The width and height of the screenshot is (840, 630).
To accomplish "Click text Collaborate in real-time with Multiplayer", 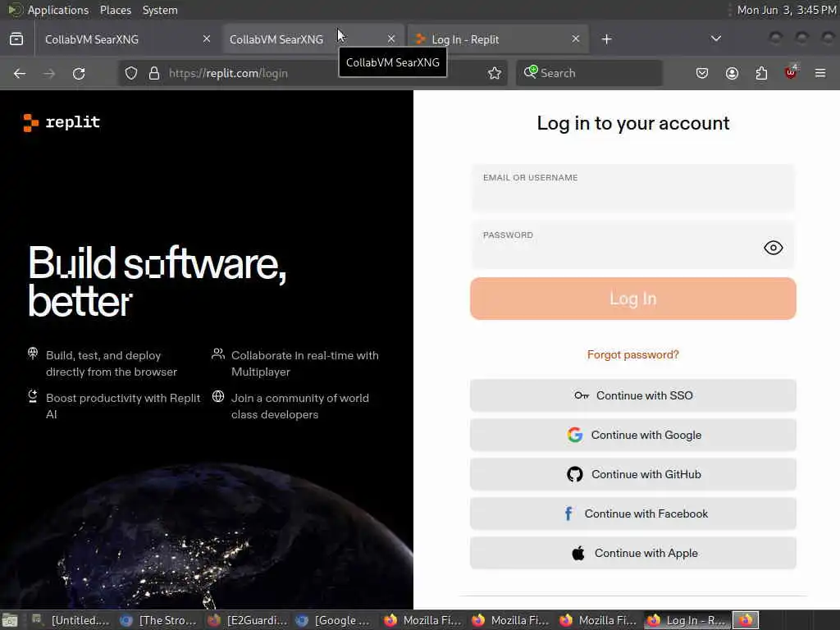I will 305,363.
